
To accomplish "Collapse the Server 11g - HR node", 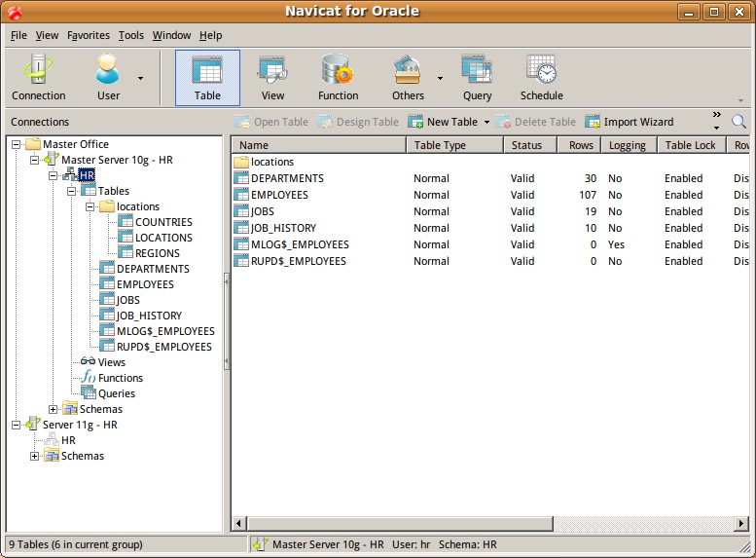I will [16, 425].
